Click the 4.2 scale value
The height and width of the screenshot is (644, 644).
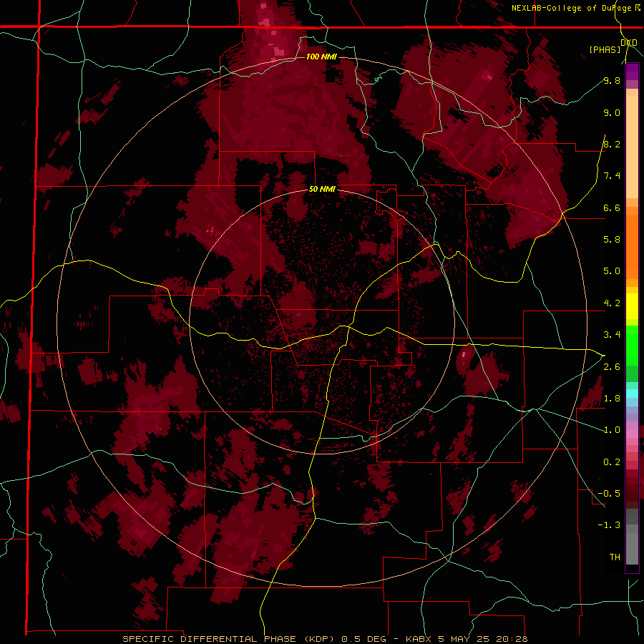(x=612, y=303)
